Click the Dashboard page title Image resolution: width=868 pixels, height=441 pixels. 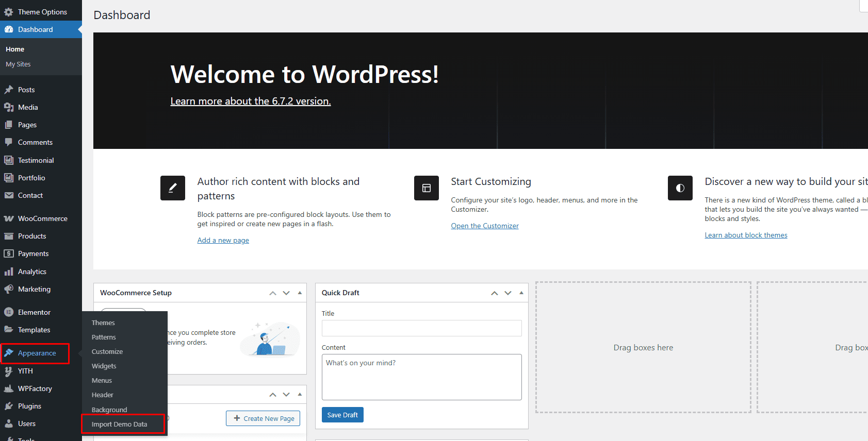coord(122,15)
